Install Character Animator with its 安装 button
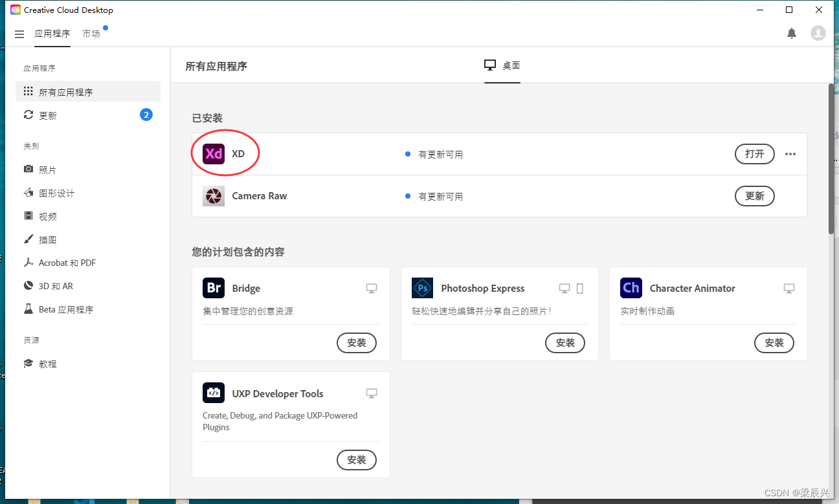 774,343
